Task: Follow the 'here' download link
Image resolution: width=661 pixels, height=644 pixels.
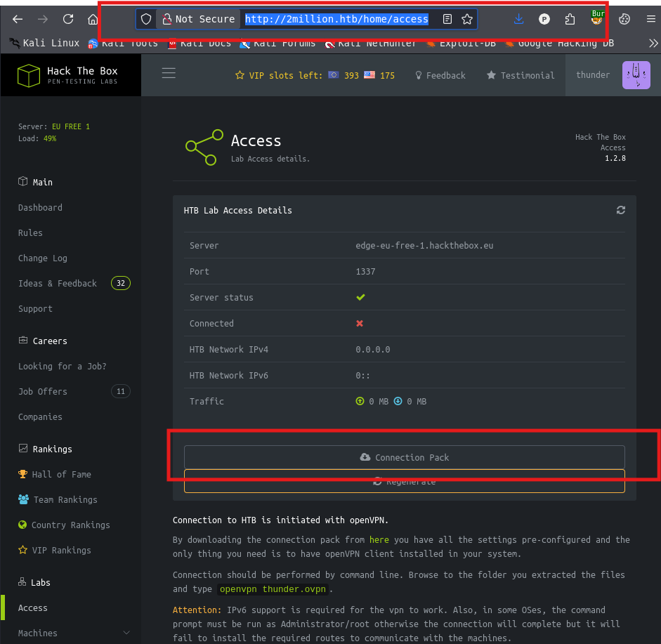Action: click(x=379, y=539)
